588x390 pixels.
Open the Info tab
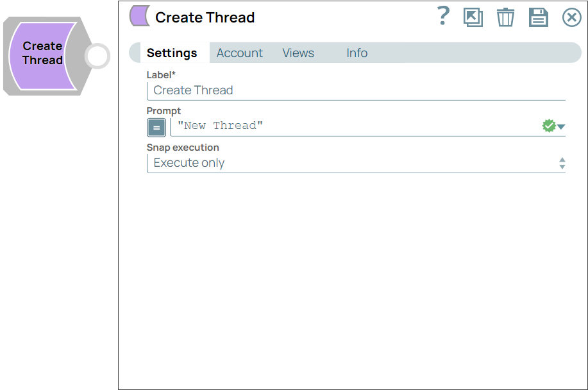coord(357,53)
